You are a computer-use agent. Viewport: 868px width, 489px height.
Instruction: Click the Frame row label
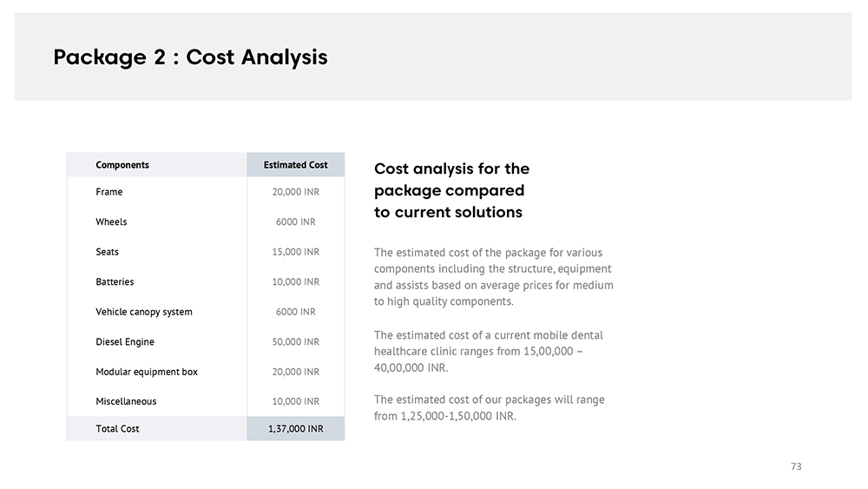pyautogui.click(x=109, y=192)
